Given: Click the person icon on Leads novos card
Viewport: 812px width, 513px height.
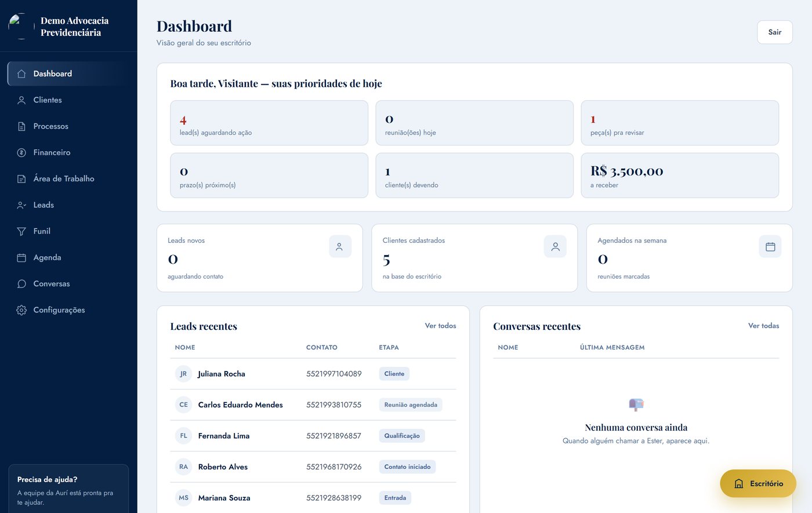Looking at the screenshot, I should point(340,246).
